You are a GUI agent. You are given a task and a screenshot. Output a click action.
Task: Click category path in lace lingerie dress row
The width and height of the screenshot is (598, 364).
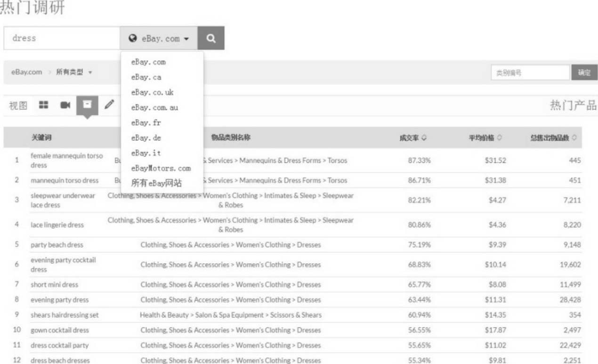(x=231, y=225)
